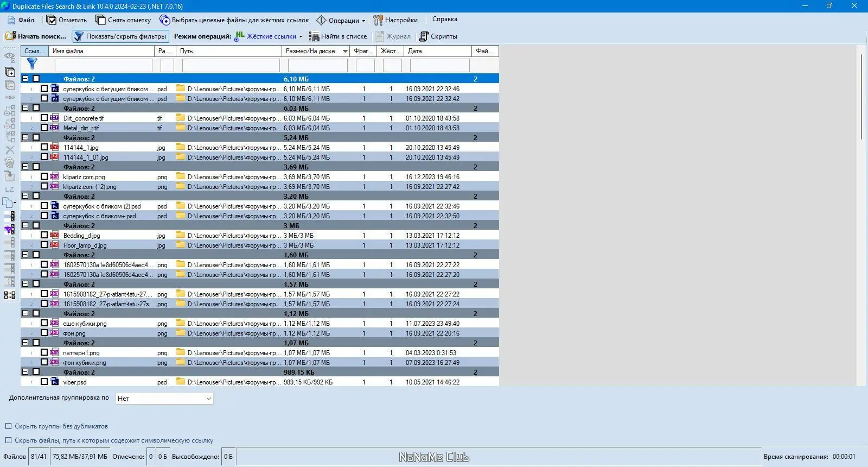The width and height of the screenshot is (868, 467).
Task: Click the file name filter input field
Action: pyautogui.click(x=104, y=65)
